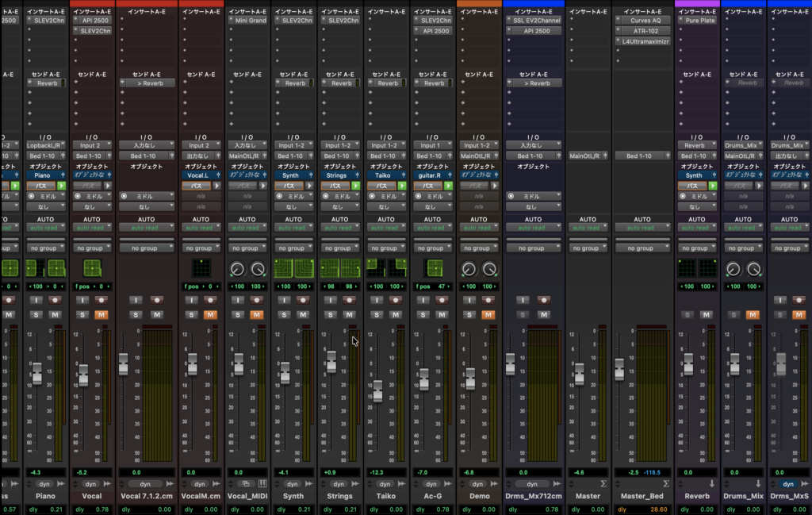Click the dyn icon on Drms_MxS track

789,483
